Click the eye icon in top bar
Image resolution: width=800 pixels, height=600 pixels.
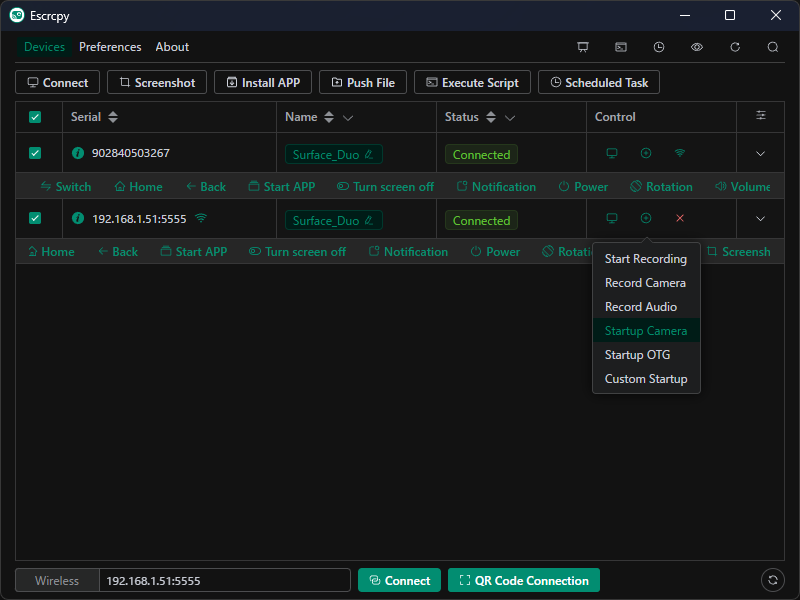pyautogui.click(x=697, y=47)
